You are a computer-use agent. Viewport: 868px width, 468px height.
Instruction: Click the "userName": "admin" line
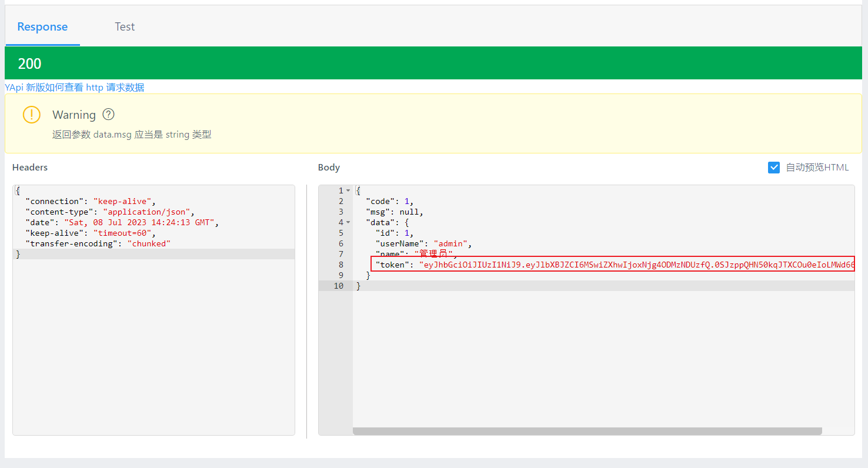click(x=423, y=243)
